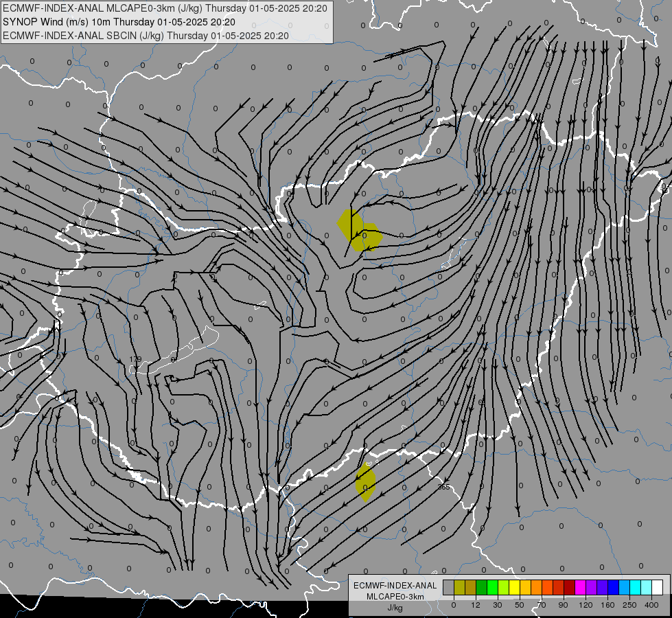Select the pure blue legend swatch
672x618 pixels.
click(613, 587)
